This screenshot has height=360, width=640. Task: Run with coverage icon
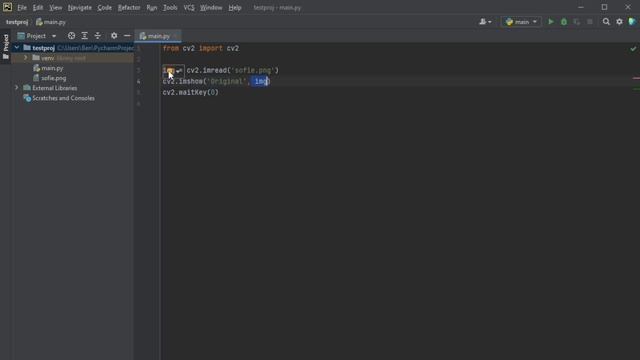point(577,22)
